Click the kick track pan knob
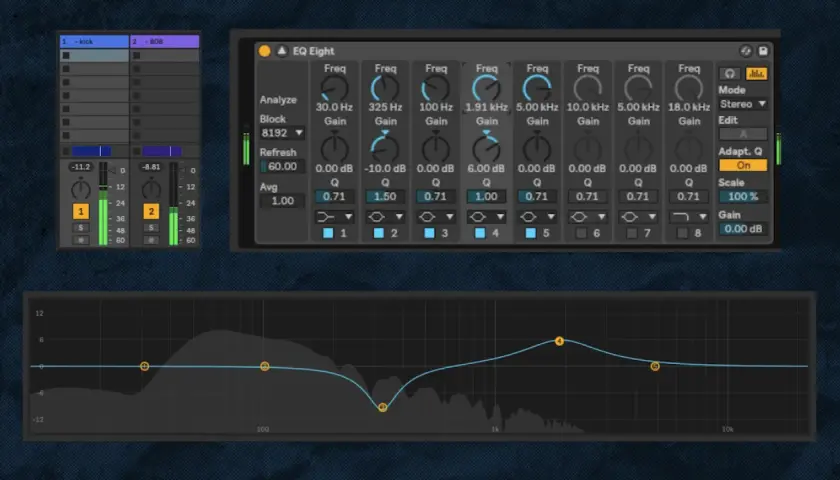The image size is (840, 480). pos(81,189)
